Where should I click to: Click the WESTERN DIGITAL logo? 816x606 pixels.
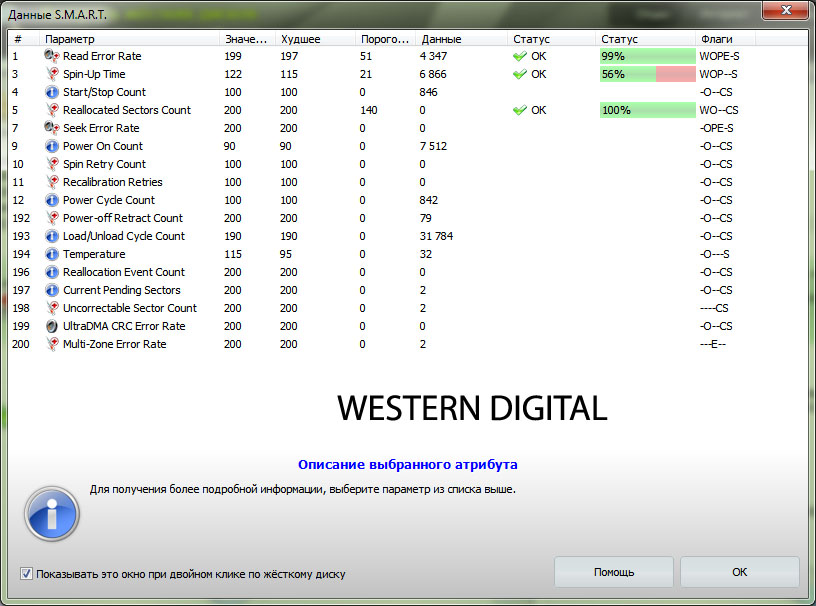point(472,408)
